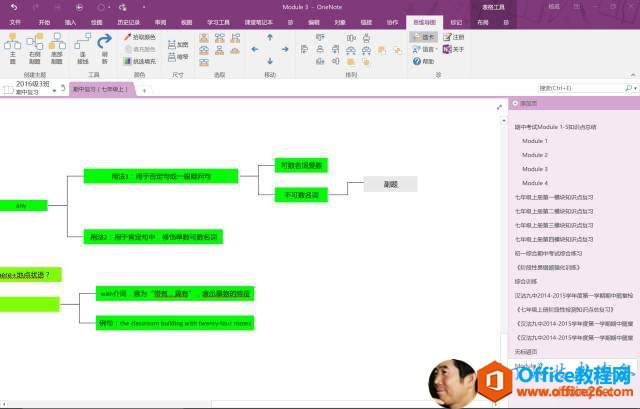Click the narrow (缩窄) size button

tap(178, 57)
